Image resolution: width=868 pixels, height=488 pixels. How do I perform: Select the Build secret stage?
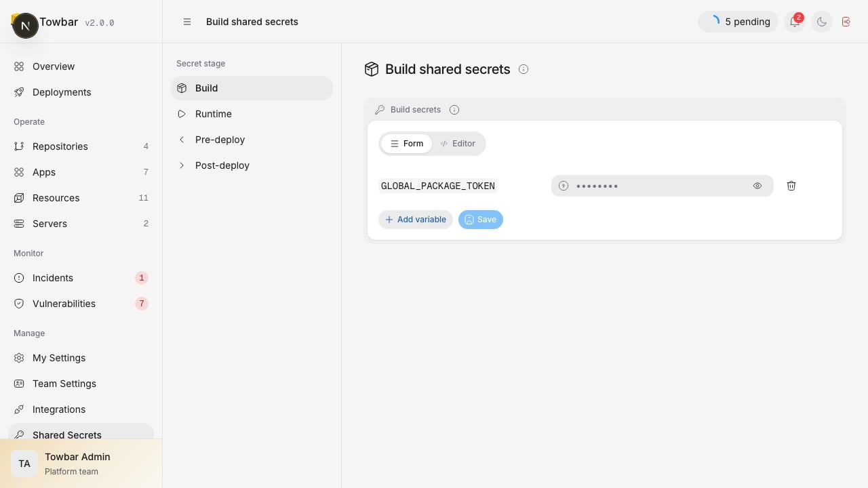click(252, 88)
